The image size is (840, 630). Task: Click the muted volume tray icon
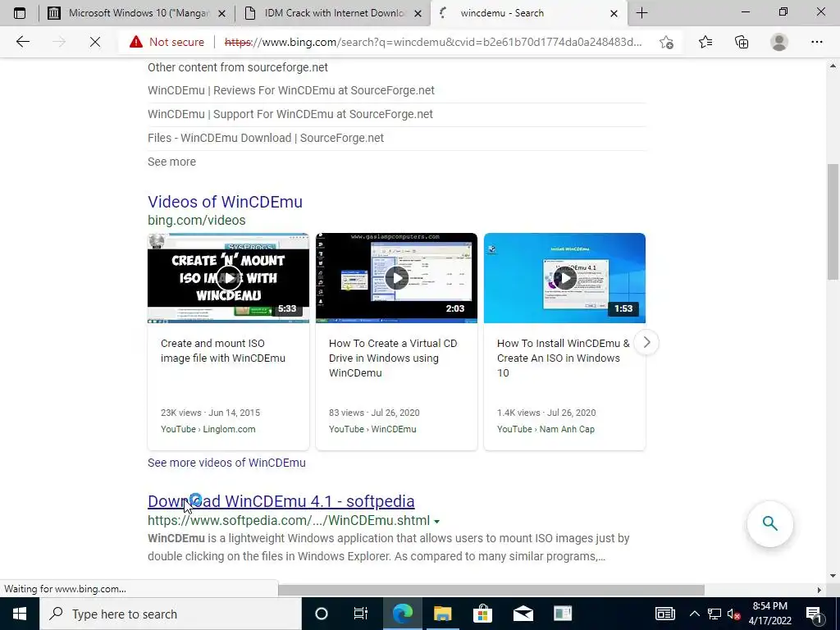pos(734,614)
